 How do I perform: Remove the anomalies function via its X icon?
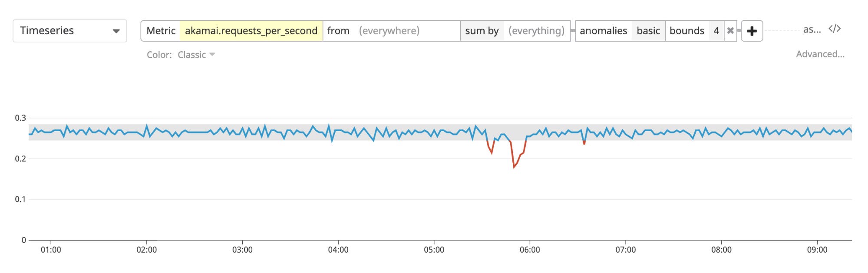(x=731, y=30)
